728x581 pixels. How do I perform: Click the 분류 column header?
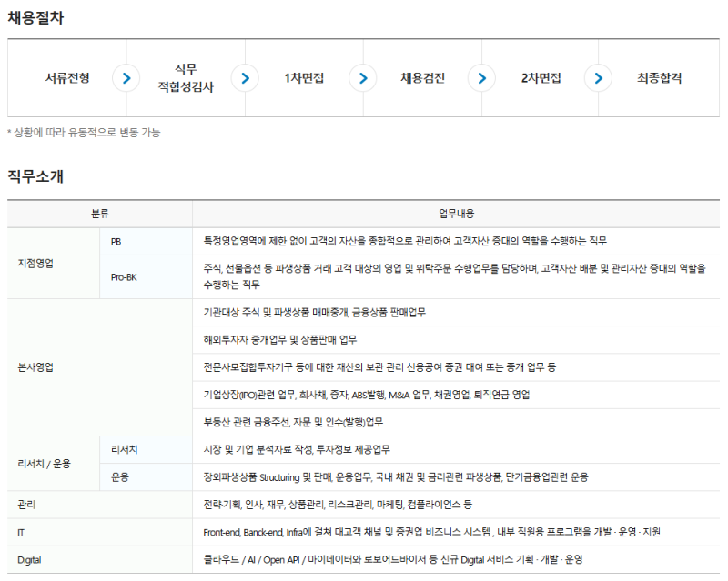[99, 214]
